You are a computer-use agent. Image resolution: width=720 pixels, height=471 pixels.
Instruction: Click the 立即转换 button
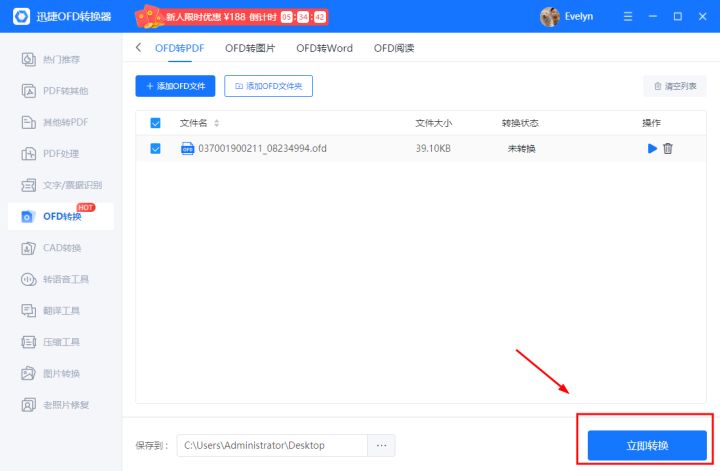(647, 445)
